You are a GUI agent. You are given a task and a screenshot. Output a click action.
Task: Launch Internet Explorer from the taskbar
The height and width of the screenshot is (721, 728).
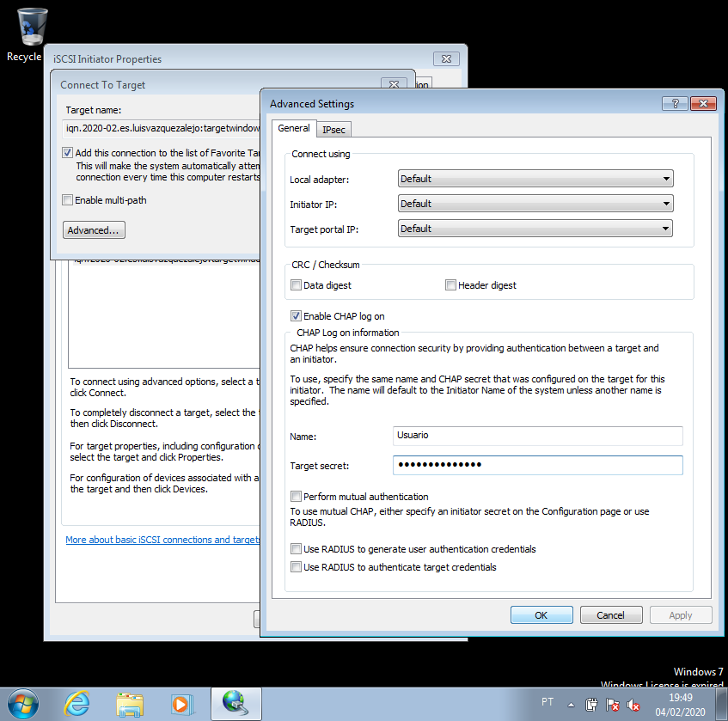coord(76,703)
